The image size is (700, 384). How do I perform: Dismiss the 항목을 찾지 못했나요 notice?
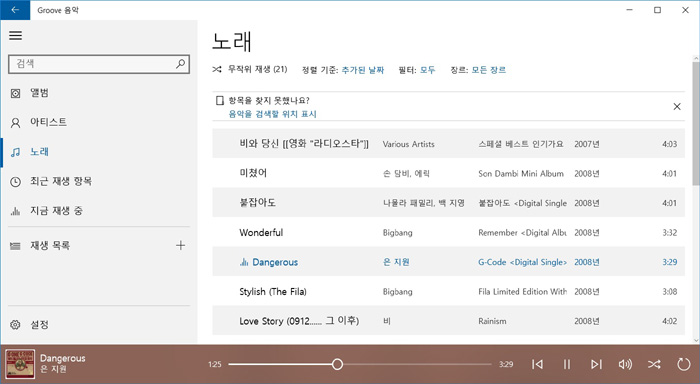tap(677, 106)
